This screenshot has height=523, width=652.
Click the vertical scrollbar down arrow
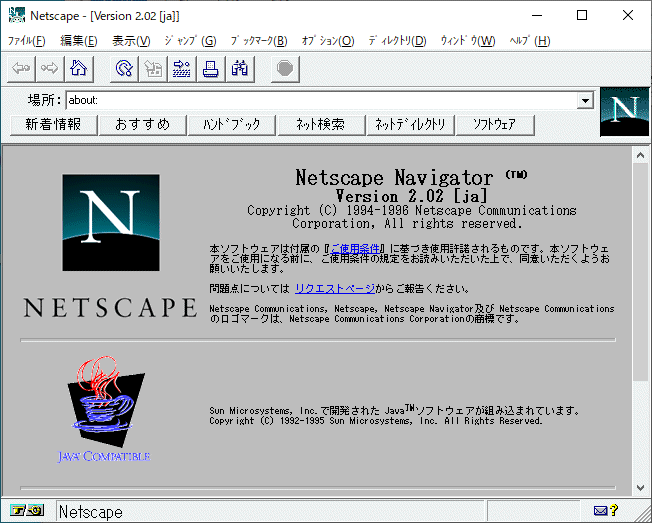pyautogui.click(x=640, y=488)
